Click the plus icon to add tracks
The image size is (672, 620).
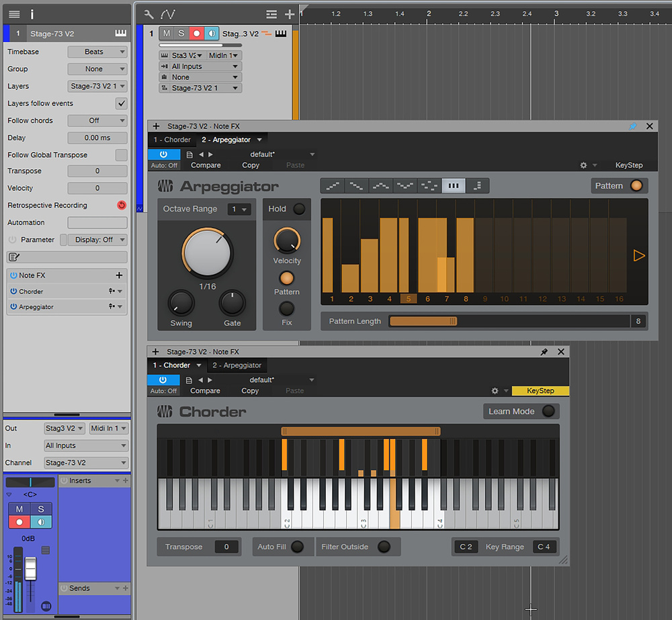[290, 13]
